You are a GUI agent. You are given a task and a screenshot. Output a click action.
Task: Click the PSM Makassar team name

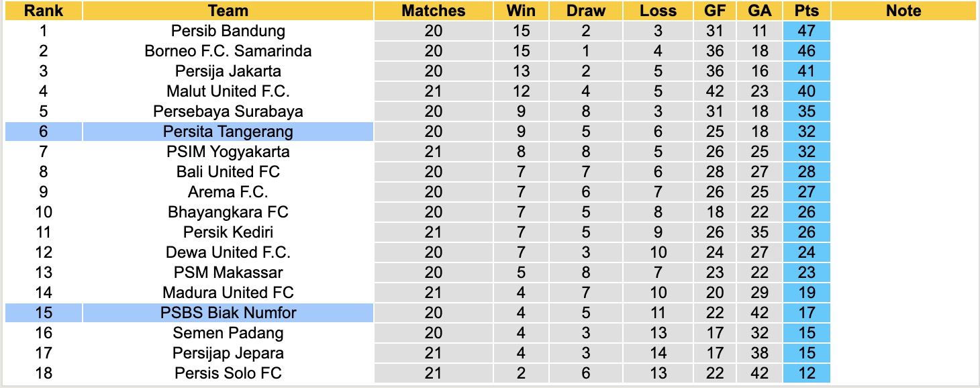[228, 273]
